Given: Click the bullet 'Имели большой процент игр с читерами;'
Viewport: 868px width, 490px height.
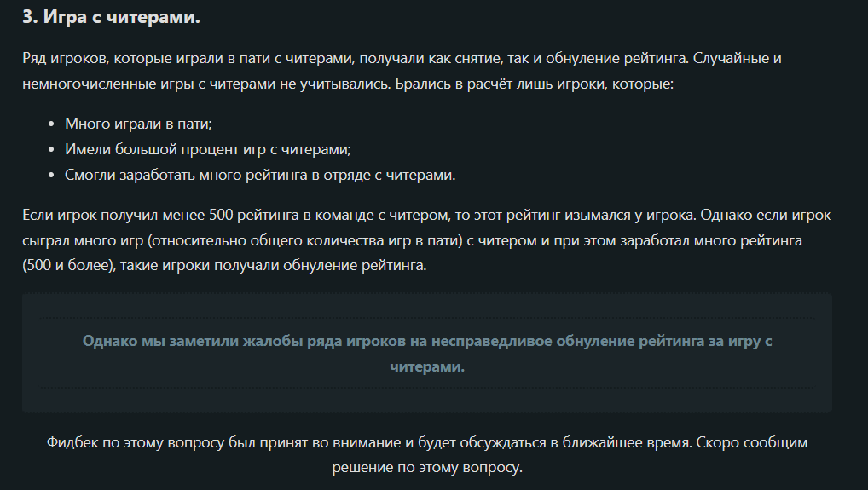Looking at the screenshot, I should (207, 149).
